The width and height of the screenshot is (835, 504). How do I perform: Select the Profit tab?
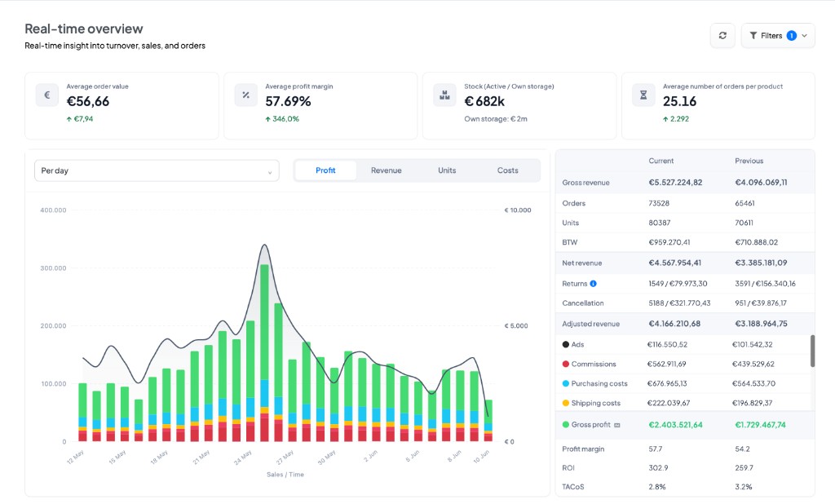point(325,170)
